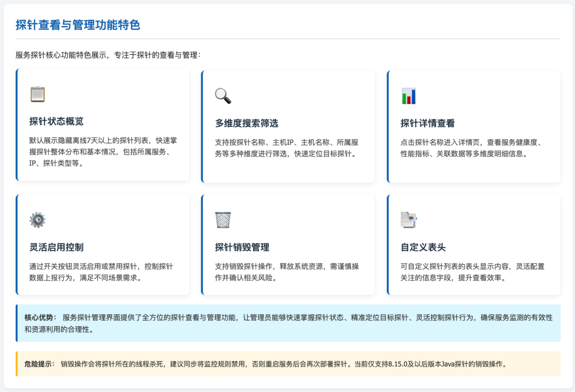Viewport: 575px width, 392px height.
Task: Click the description text under 多维度搜索筛选
Action: tap(286, 148)
